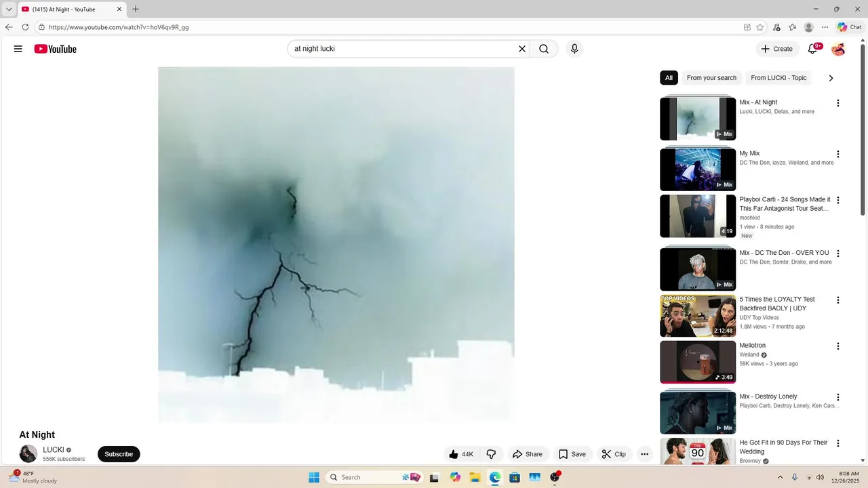The height and width of the screenshot is (488, 868).
Task: Open 'He Got Fit in 90 Days' title
Action: (783, 447)
